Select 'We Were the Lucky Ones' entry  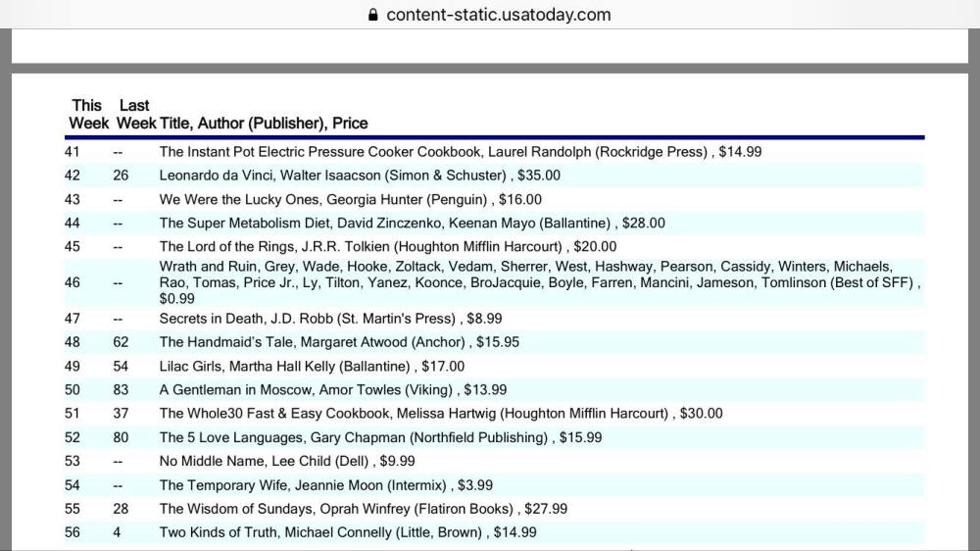pos(350,199)
